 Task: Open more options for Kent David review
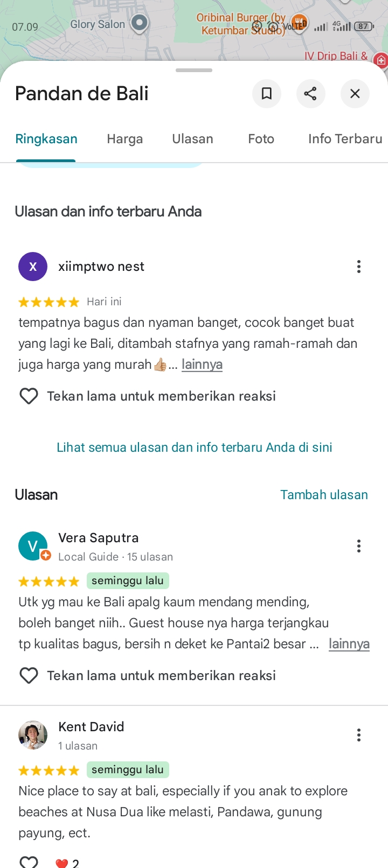(x=358, y=735)
